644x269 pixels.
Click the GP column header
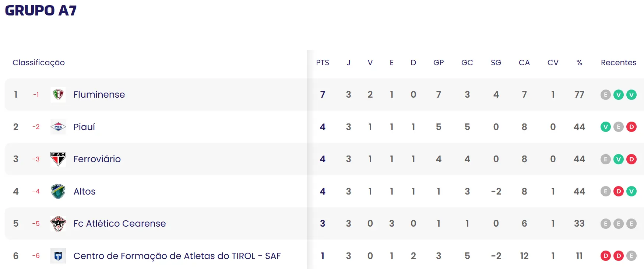pos(438,63)
